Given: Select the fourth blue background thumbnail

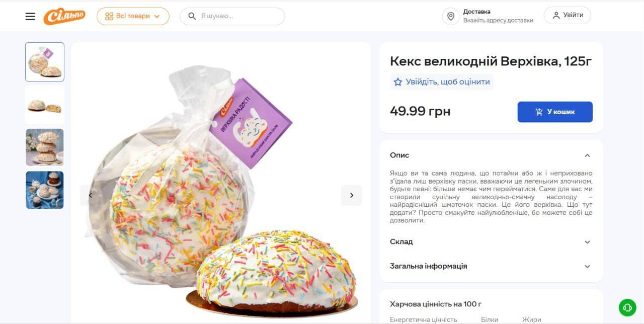Looking at the screenshot, I should 45,190.
